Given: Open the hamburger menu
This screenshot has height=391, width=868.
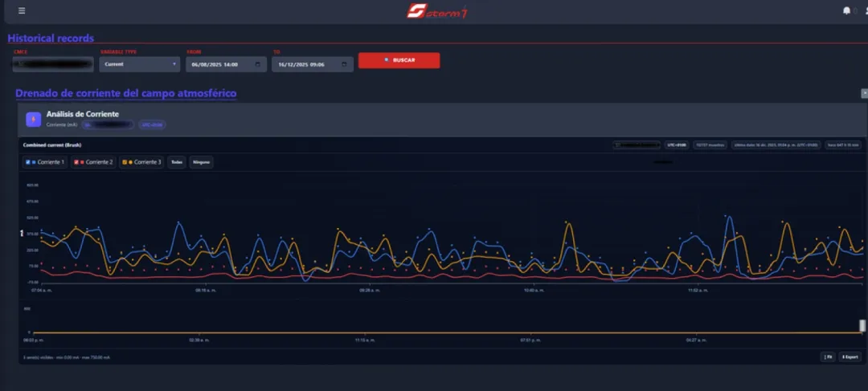Looking at the screenshot, I should click(22, 10).
